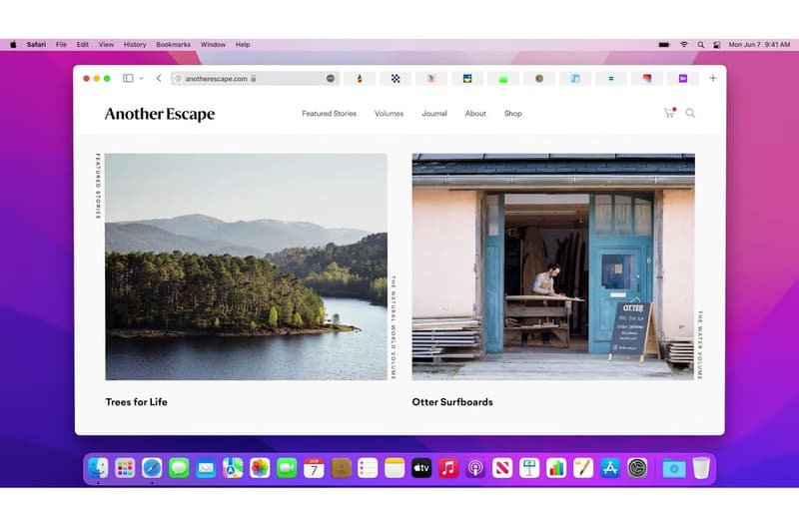The width and height of the screenshot is (799, 532).
Task: Open Maps from the Dock
Action: click(x=233, y=468)
